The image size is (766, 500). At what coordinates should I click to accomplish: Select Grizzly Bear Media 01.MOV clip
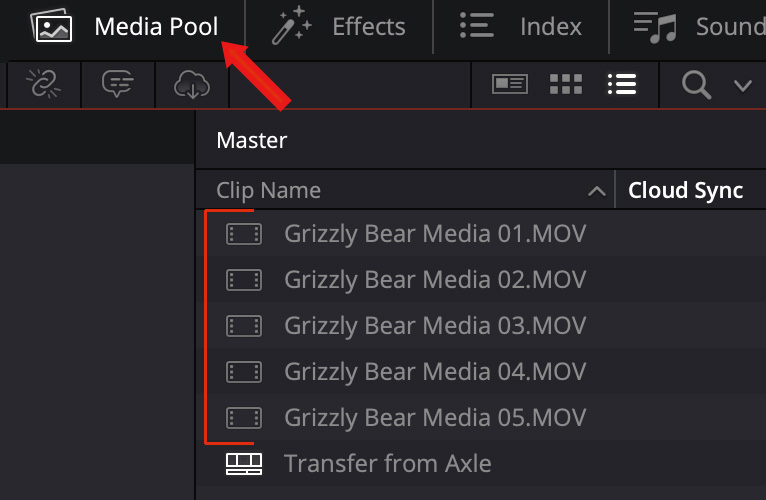[435, 234]
